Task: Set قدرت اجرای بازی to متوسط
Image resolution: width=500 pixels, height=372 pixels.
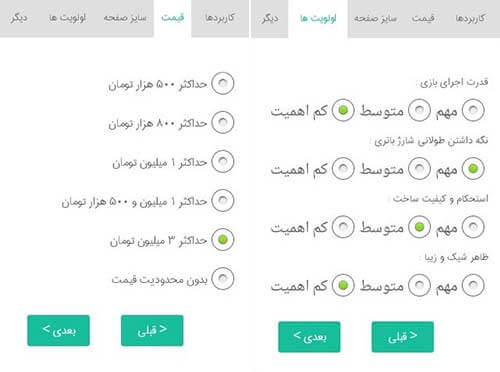Action: (420, 110)
